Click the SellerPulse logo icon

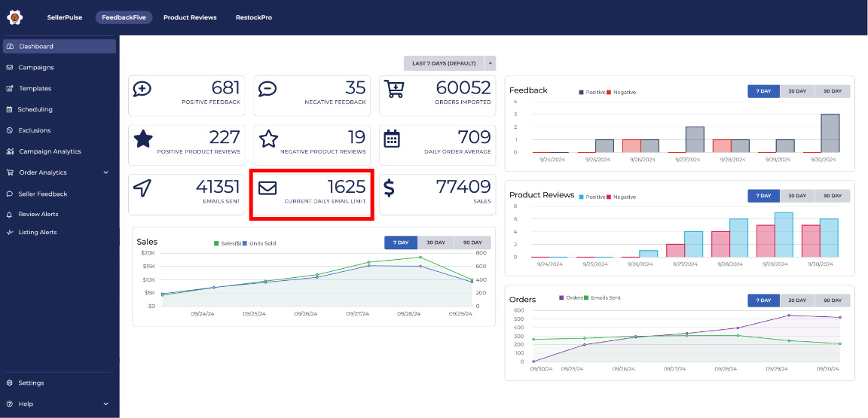14,17
